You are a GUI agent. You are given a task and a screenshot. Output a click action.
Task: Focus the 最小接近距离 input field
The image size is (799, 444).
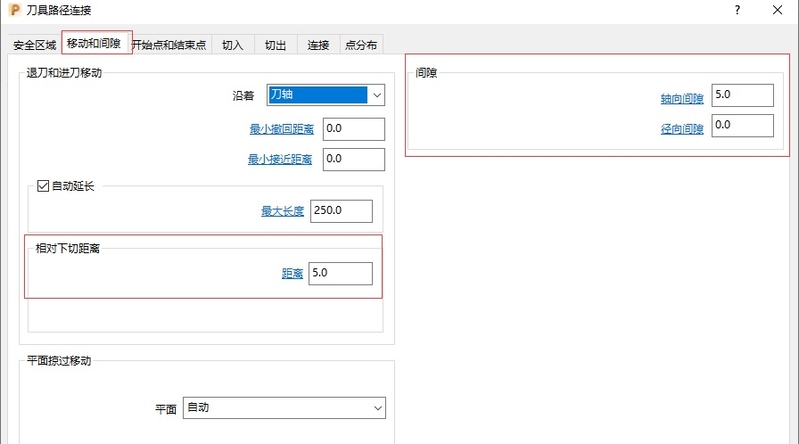pos(354,159)
